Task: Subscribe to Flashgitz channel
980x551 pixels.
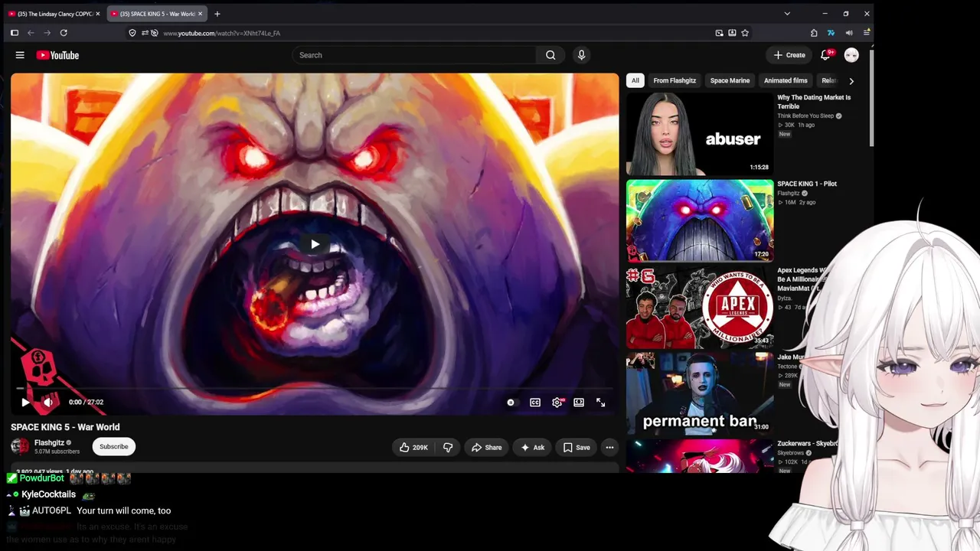Action: [x=114, y=447]
